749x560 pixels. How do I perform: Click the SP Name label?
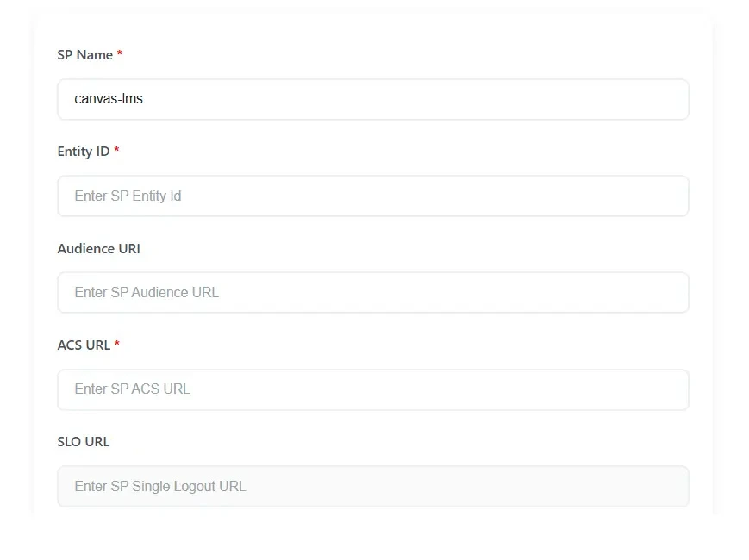[84, 54]
